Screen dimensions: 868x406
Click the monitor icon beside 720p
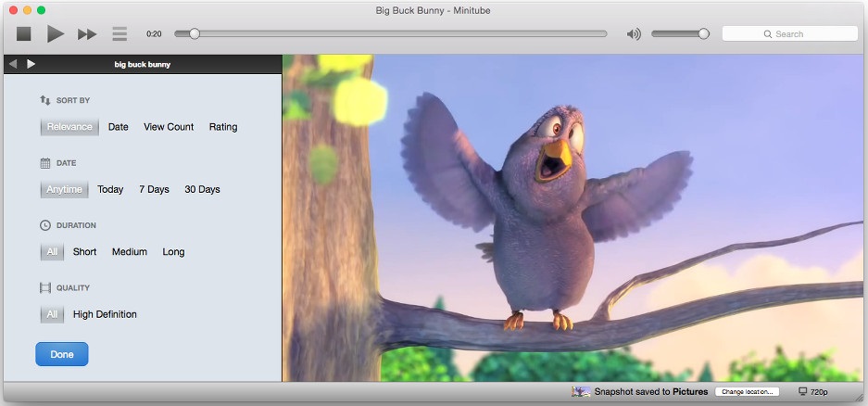pos(802,391)
